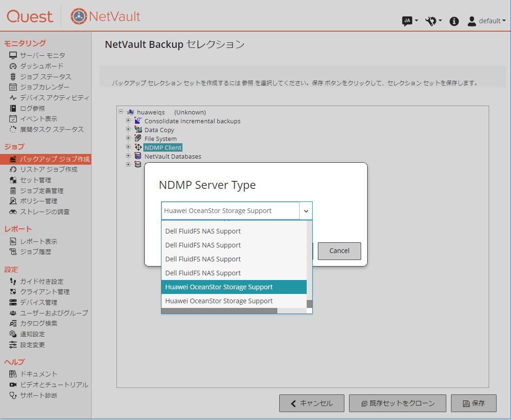
Task: Expand the NetVault Databases node
Action: click(x=128, y=156)
